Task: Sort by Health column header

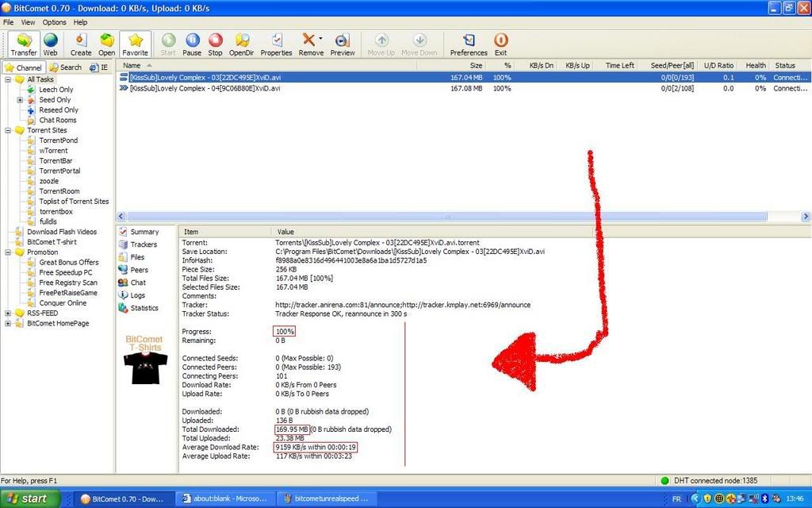Action: point(755,65)
